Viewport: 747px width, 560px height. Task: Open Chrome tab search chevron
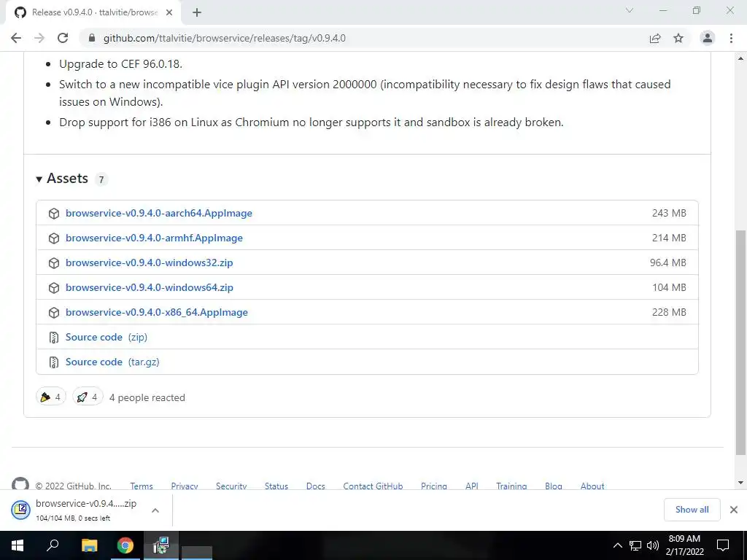pos(630,10)
